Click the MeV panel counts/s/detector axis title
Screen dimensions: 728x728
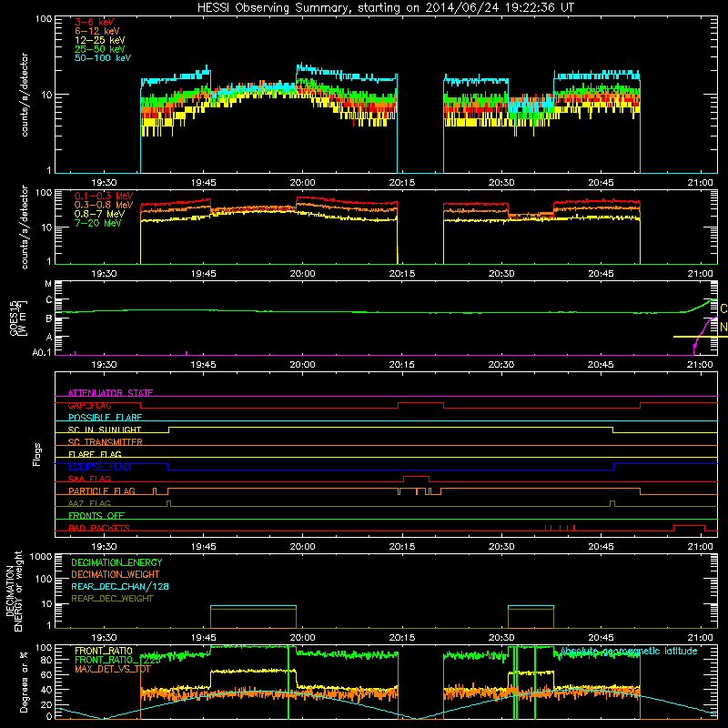pos(25,227)
